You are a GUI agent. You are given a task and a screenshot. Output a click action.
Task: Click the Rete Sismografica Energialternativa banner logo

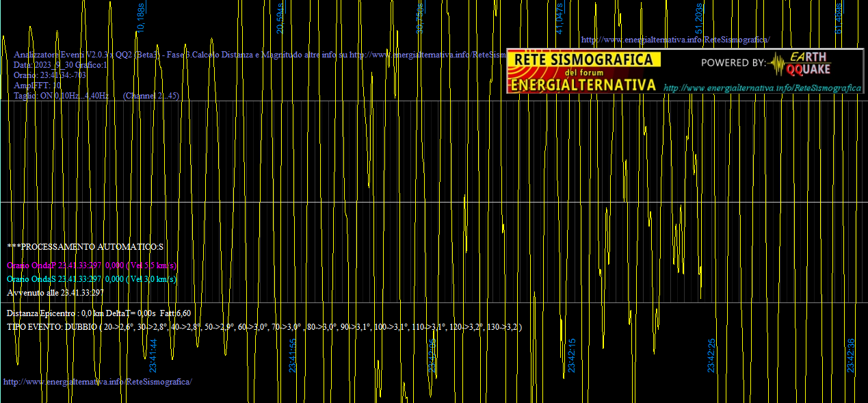pos(583,71)
